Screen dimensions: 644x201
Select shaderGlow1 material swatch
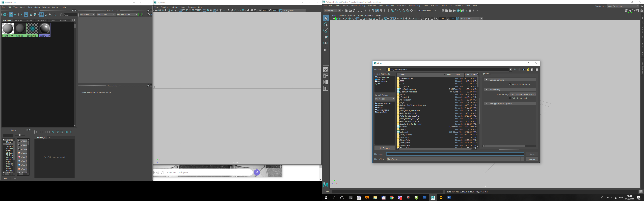[44, 30]
